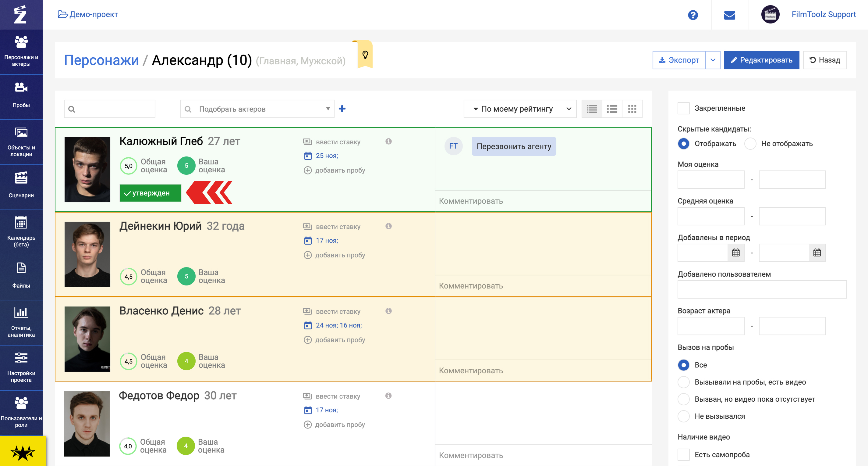The height and width of the screenshot is (466, 868).
Task: Click the lightbulb hint bookmark icon
Action: pos(365,55)
